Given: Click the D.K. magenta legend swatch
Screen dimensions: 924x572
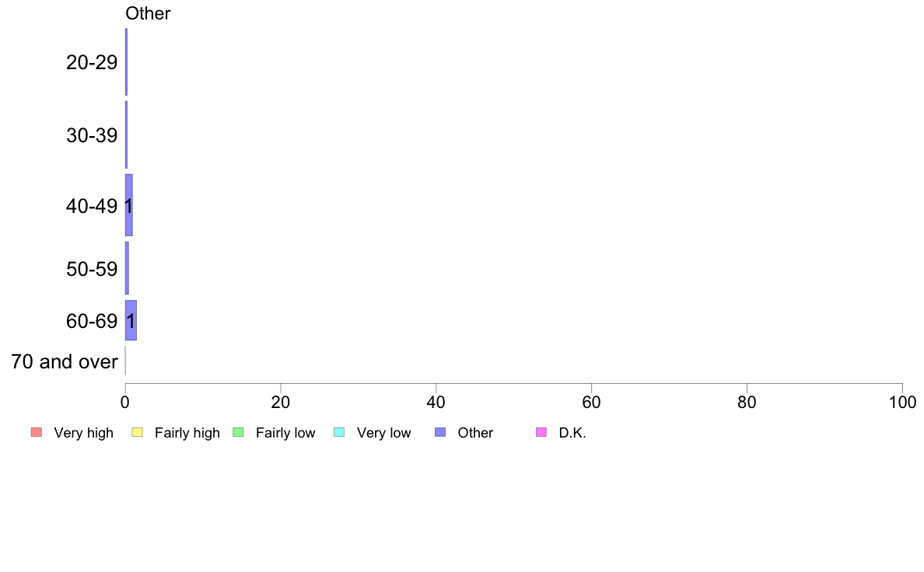Looking at the screenshot, I should coord(541,432).
